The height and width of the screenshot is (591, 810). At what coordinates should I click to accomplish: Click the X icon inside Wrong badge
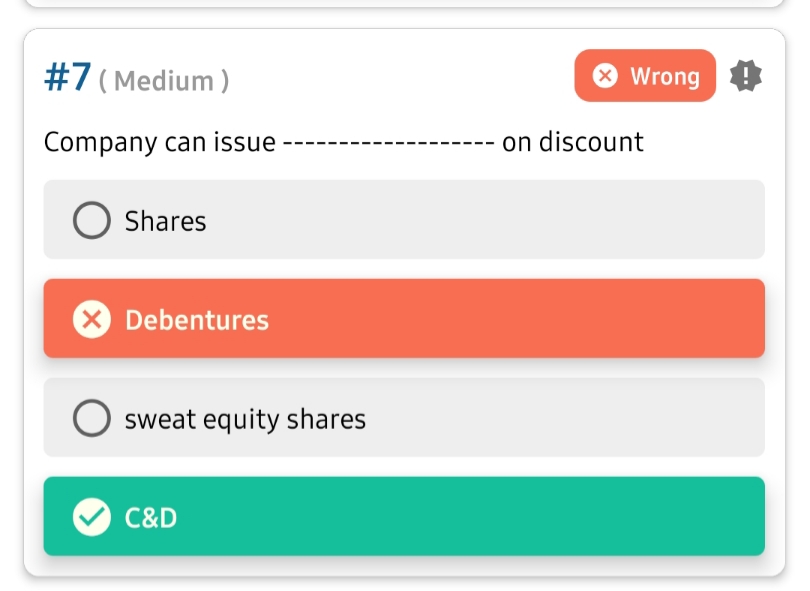tap(605, 76)
